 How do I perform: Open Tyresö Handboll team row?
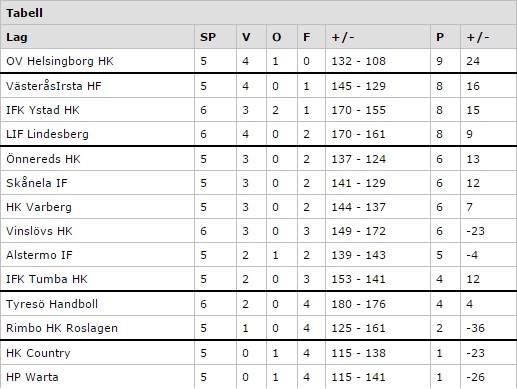(x=258, y=304)
